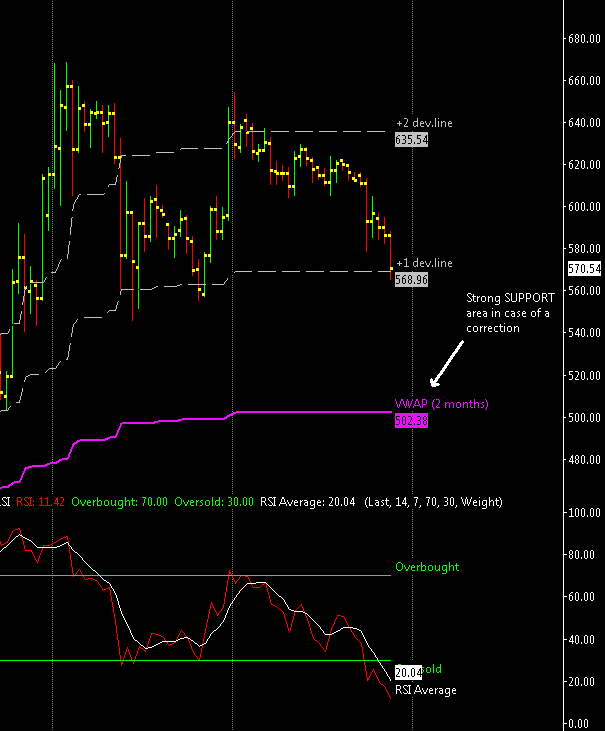Click the +1 dev.line label
The width and height of the screenshot is (605, 731).
click(424, 263)
